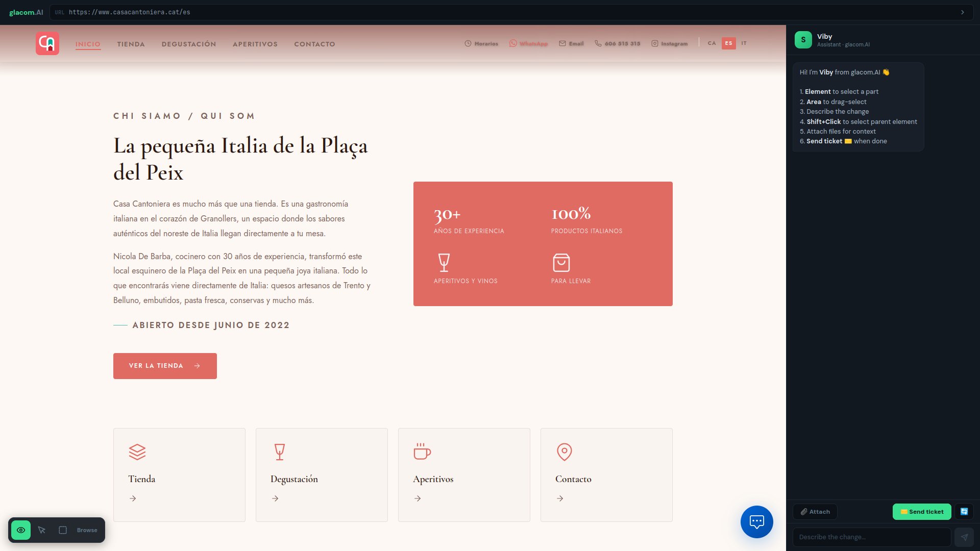Image resolution: width=980 pixels, height=551 pixels.
Task: Click the Viby green avatar icon
Action: coord(803,40)
